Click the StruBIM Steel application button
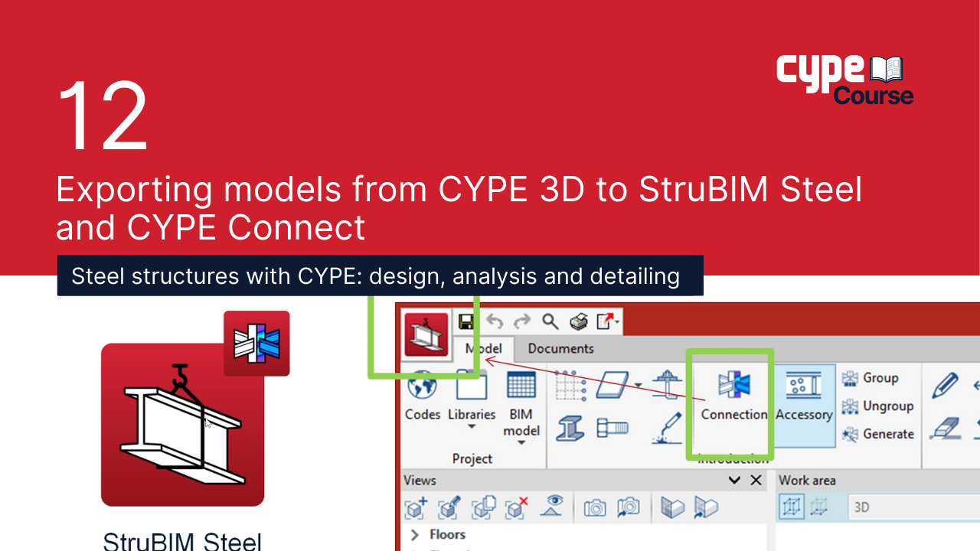 tap(426, 334)
